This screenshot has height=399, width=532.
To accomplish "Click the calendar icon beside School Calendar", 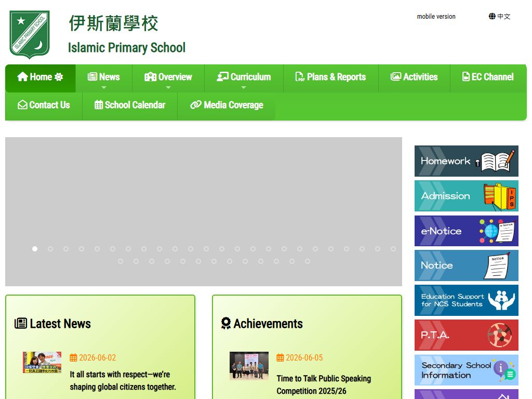I will (98, 105).
